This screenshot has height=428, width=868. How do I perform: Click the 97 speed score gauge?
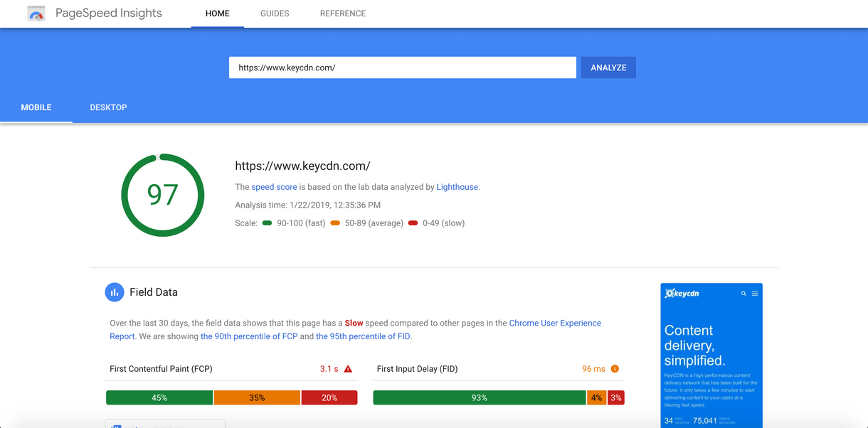pyautogui.click(x=163, y=195)
